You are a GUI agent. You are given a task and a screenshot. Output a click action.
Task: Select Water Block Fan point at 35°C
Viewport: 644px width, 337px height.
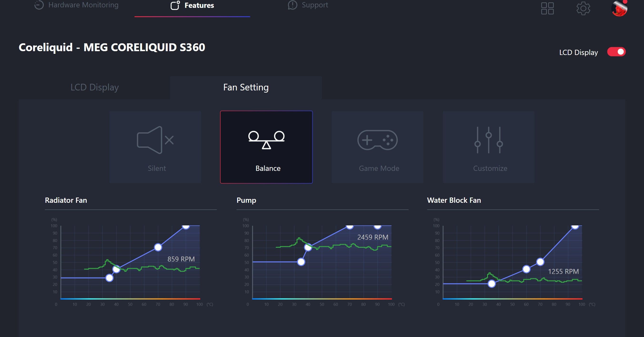tap(492, 284)
